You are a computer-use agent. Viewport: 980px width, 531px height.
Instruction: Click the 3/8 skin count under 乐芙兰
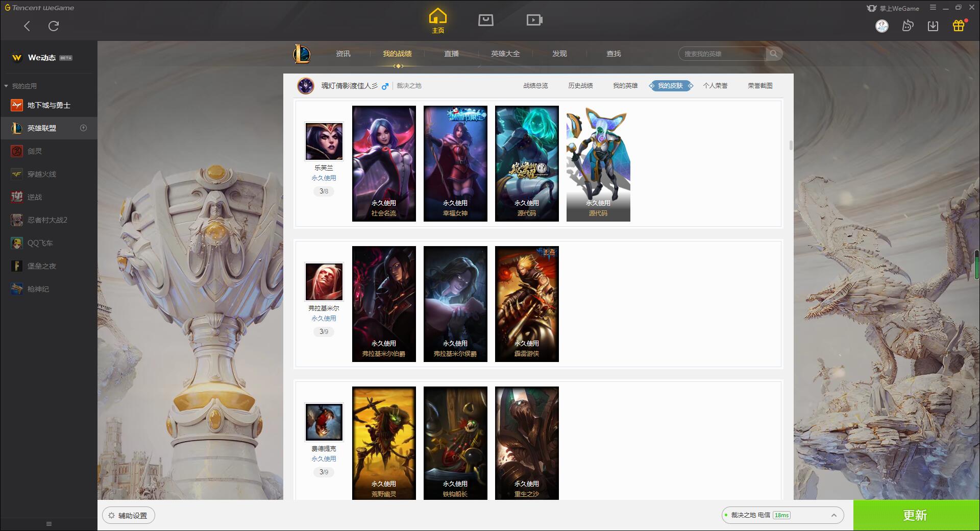pos(324,191)
